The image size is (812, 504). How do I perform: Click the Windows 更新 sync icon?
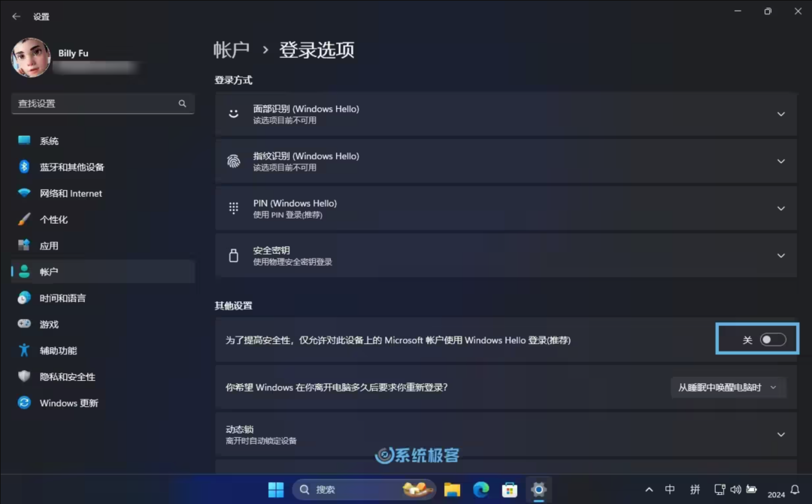(24, 402)
